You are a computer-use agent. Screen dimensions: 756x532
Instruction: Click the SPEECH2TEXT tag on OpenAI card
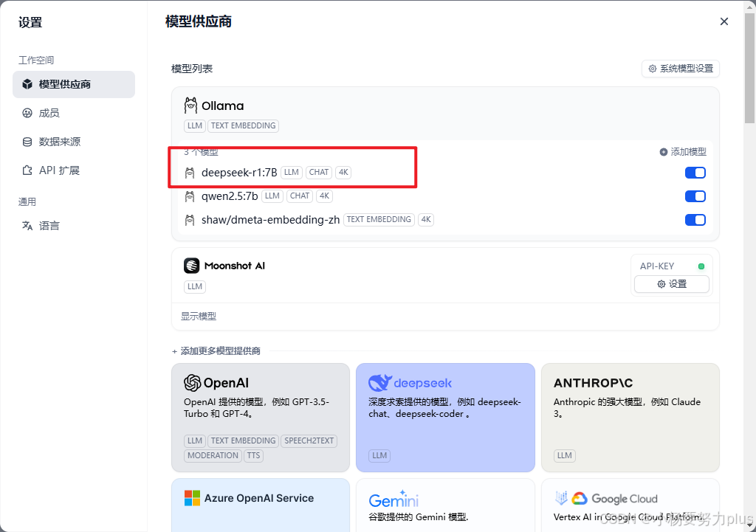pyautogui.click(x=309, y=441)
